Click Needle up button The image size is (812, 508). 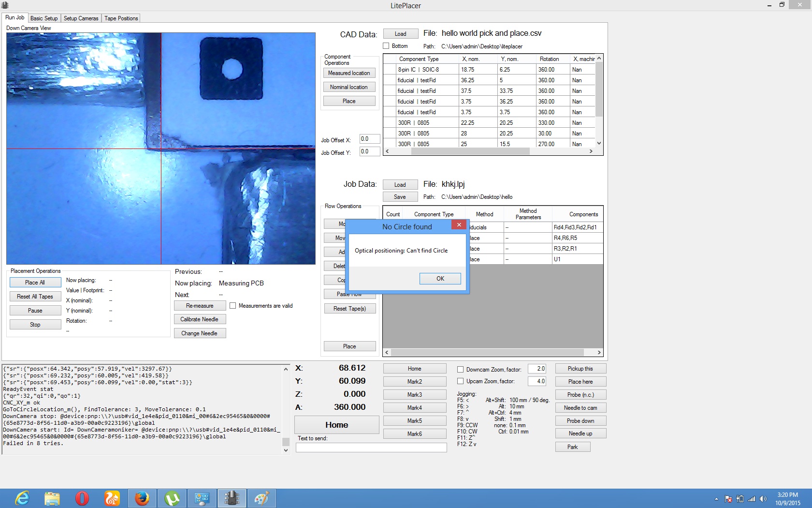click(580, 433)
